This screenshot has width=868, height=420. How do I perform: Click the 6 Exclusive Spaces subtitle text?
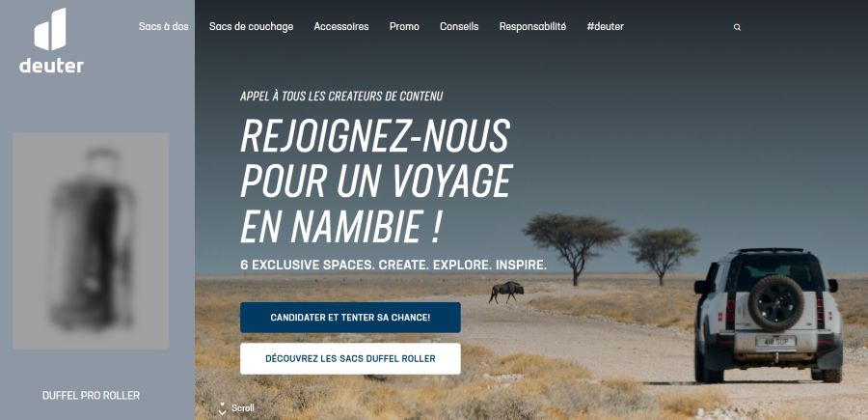click(393, 265)
